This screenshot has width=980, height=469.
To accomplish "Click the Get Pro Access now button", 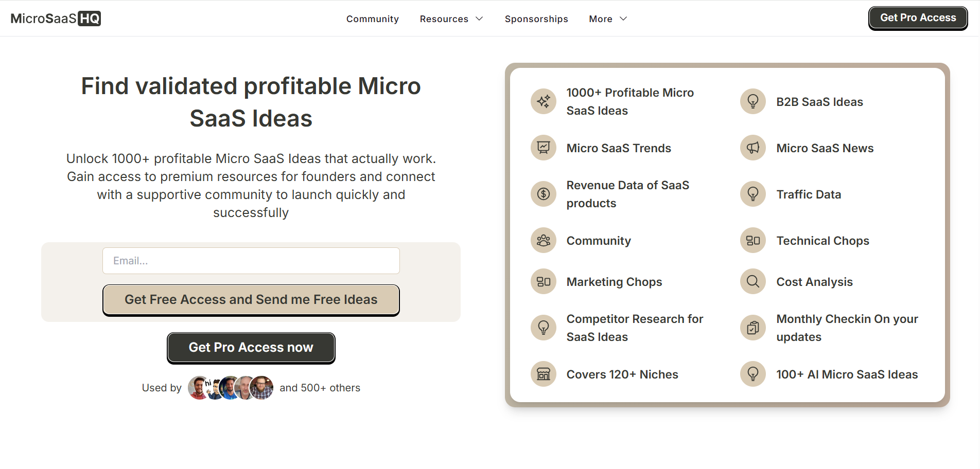I will [251, 348].
